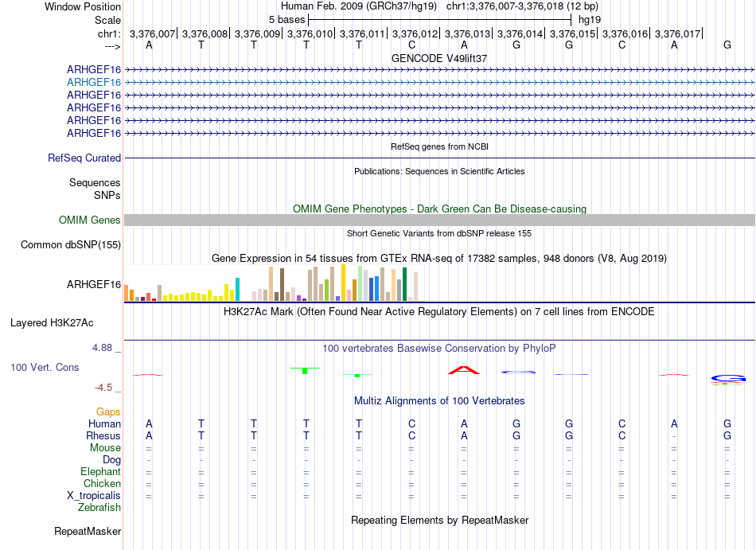Select the Rhesus alignment row label
756x550 pixels.
(103, 435)
